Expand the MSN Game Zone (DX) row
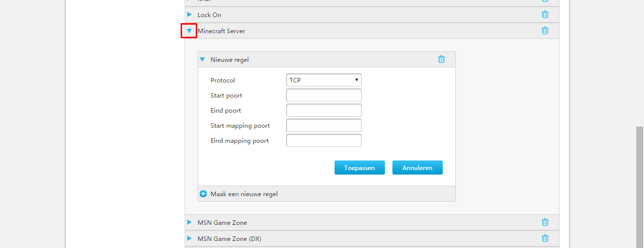Viewport: 644px width, 248px height. (190, 238)
